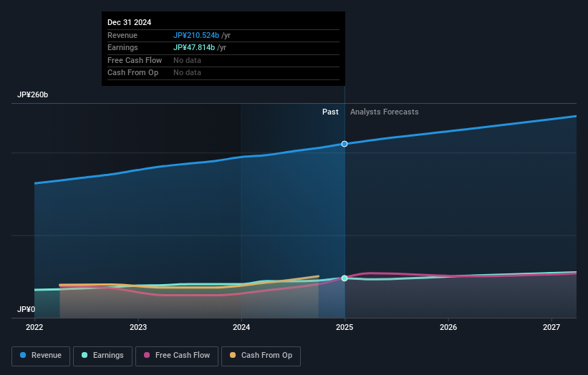
Task: Click the 2027 x-axis label
Action: 551,327
